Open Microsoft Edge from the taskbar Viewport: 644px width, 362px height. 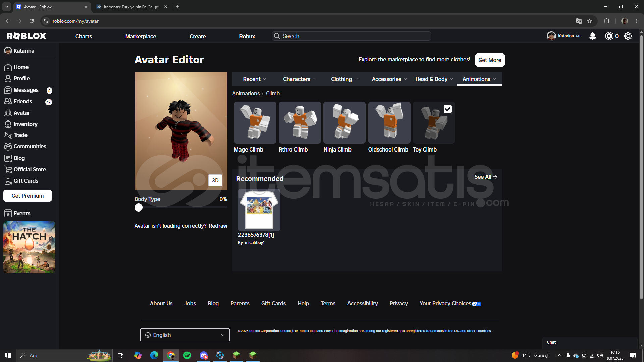[154, 355]
